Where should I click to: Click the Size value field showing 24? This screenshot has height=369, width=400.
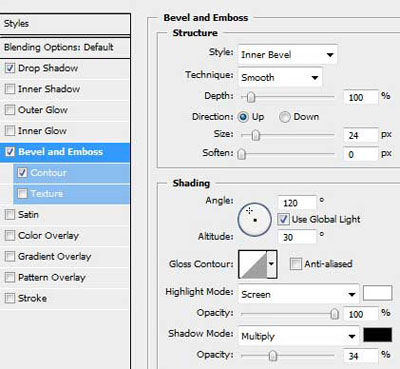tap(361, 135)
